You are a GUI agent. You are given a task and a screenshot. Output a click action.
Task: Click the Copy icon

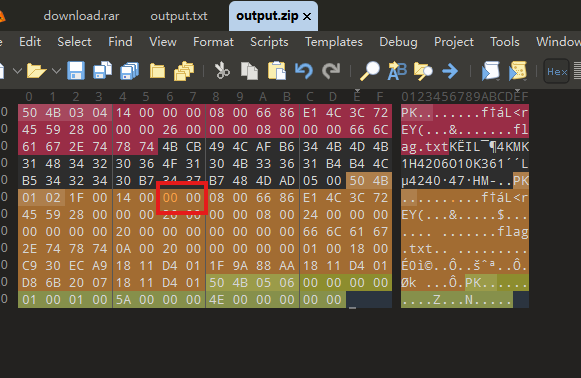point(249,70)
